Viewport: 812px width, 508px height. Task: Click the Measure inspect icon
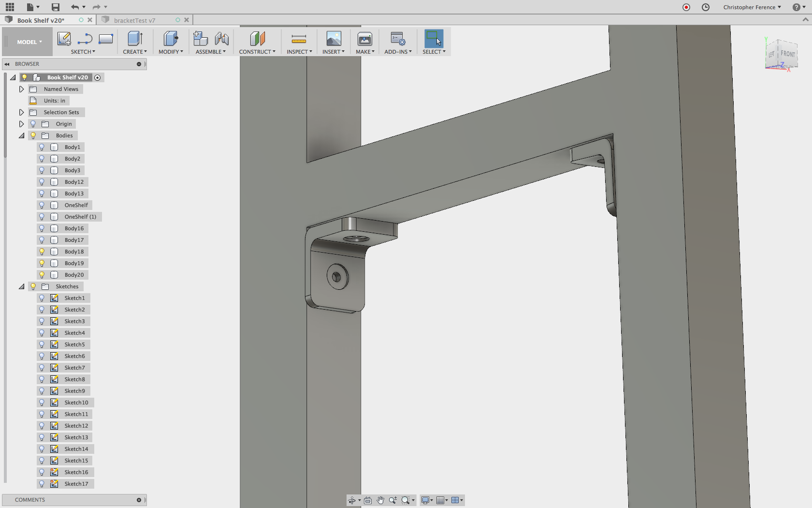coord(299,39)
